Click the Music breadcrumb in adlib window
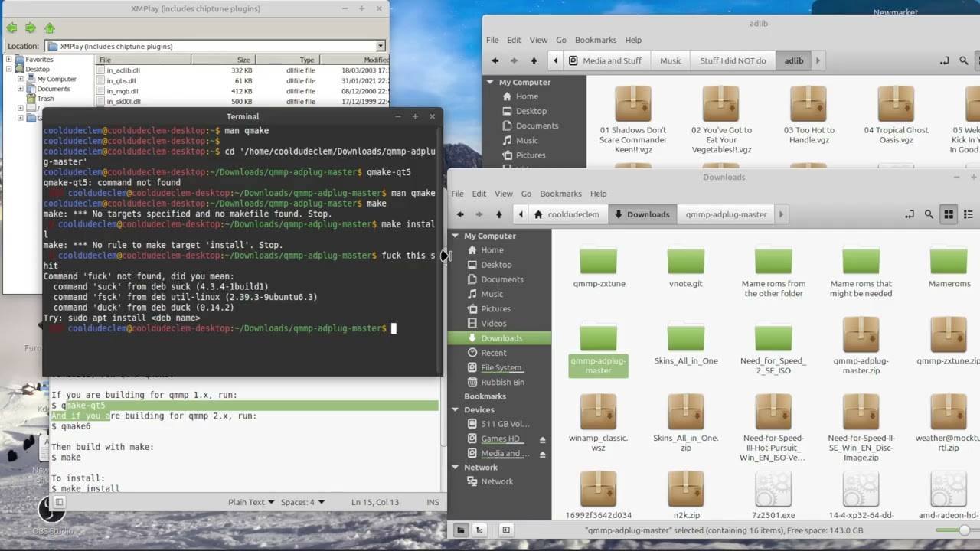The width and height of the screenshot is (980, 551). tap(671, 60)
